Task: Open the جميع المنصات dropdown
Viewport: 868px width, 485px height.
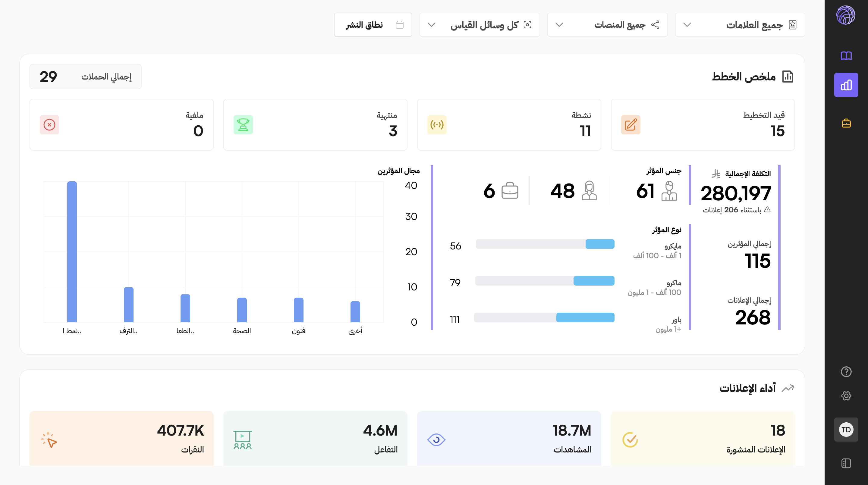Action: click(607, 25)
